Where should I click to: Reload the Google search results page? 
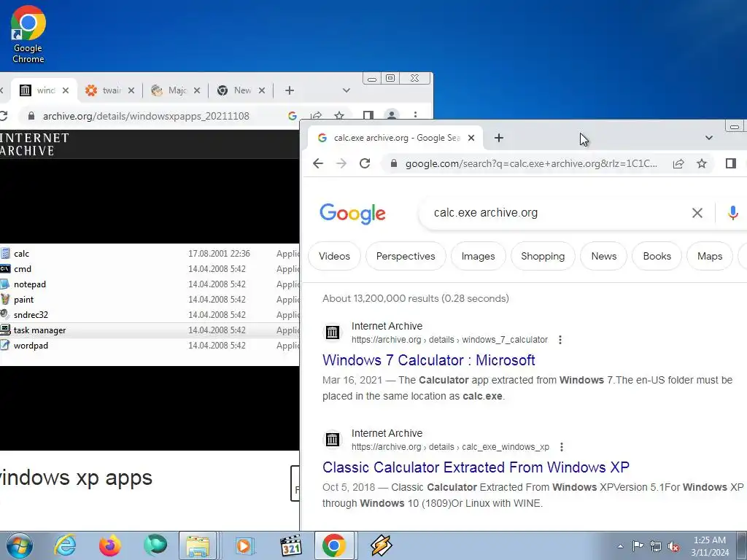(x=365, y=163)
